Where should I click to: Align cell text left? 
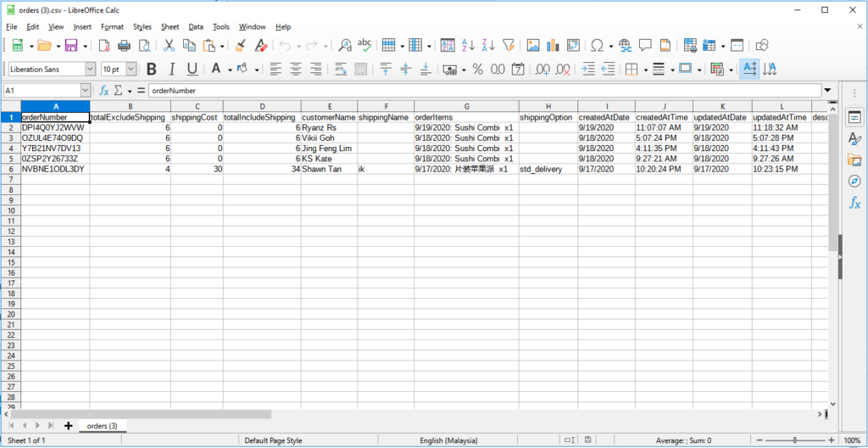pos(275,70)
